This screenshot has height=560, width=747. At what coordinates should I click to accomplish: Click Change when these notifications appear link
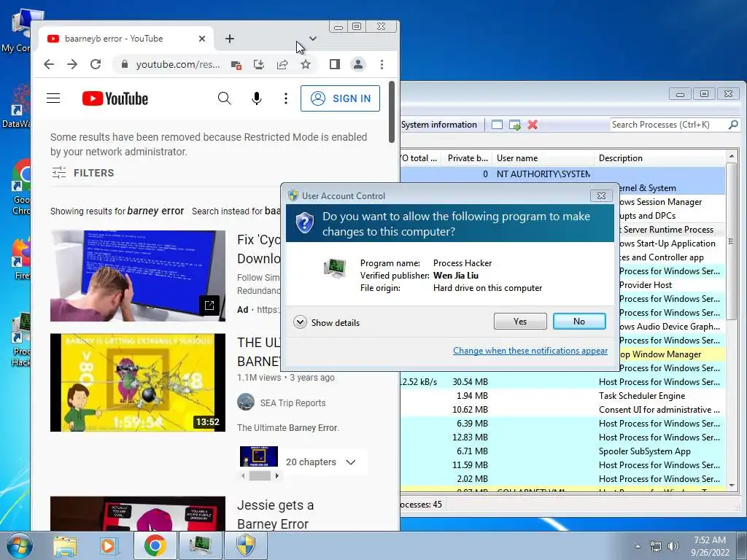(x=530, y=351)
